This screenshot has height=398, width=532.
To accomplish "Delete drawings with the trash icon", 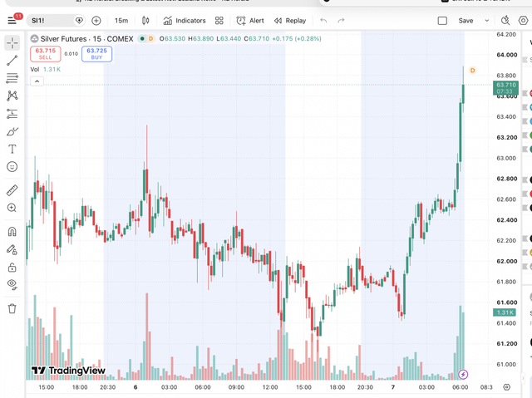I will click(12, 308).
